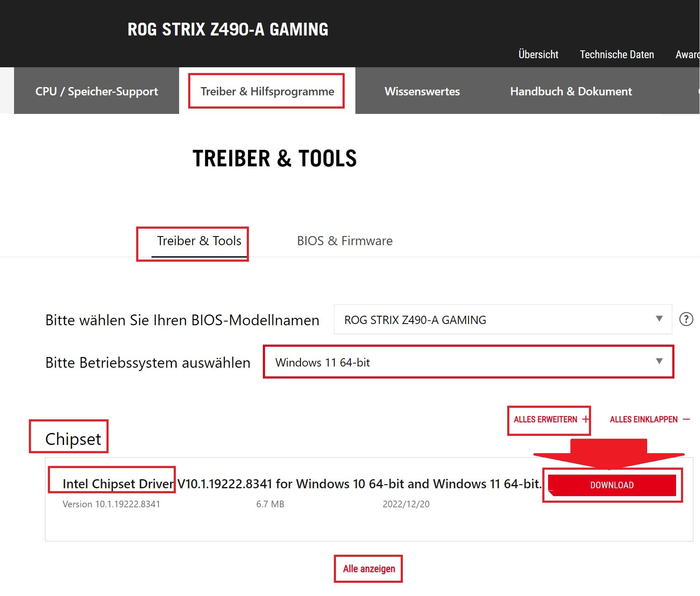The width and height of the screenshot is (700, 596).
Task: Click the ROG STRIX Z490-A GAMING page title
Action: tap(228, 29)
